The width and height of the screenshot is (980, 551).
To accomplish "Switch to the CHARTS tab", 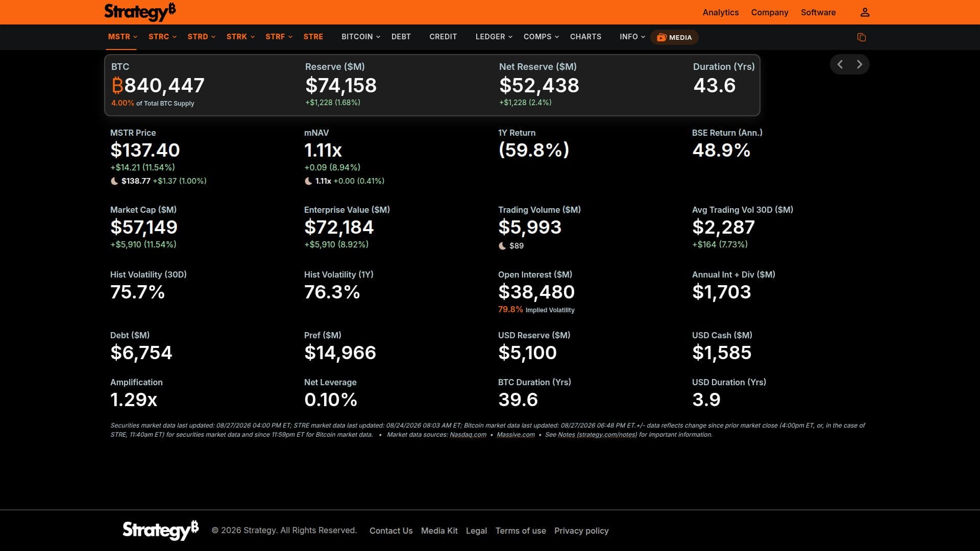I will click(x=585, y=37).
